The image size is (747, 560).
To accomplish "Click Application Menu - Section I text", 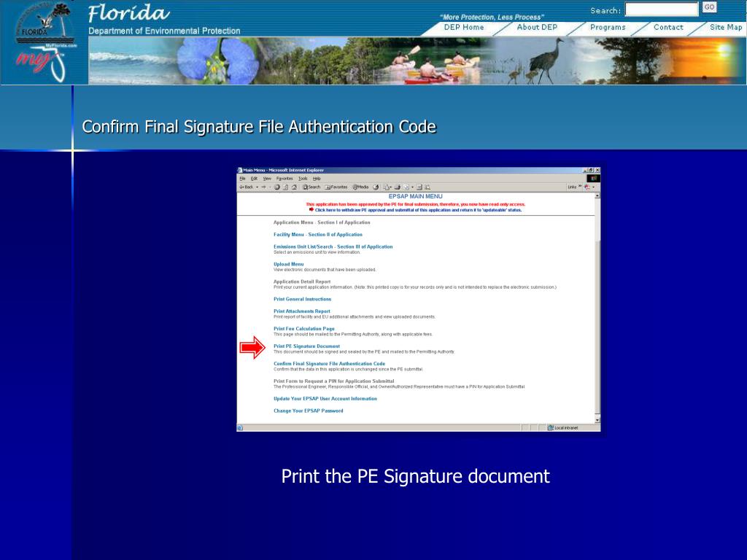I will tap(322, 222).
